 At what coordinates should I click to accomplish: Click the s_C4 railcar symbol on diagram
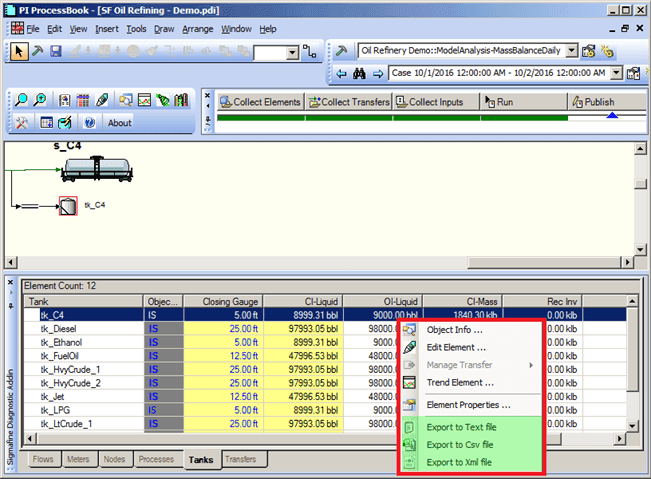pyautogui.click(x=97, y=169)
